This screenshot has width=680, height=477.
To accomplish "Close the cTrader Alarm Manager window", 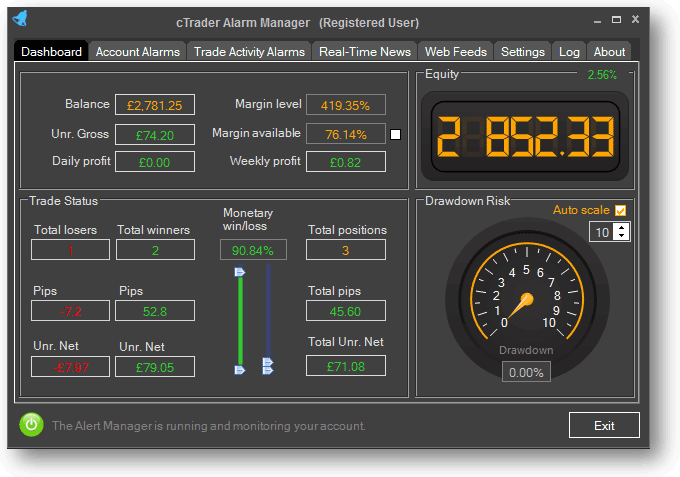I will 635,19.
